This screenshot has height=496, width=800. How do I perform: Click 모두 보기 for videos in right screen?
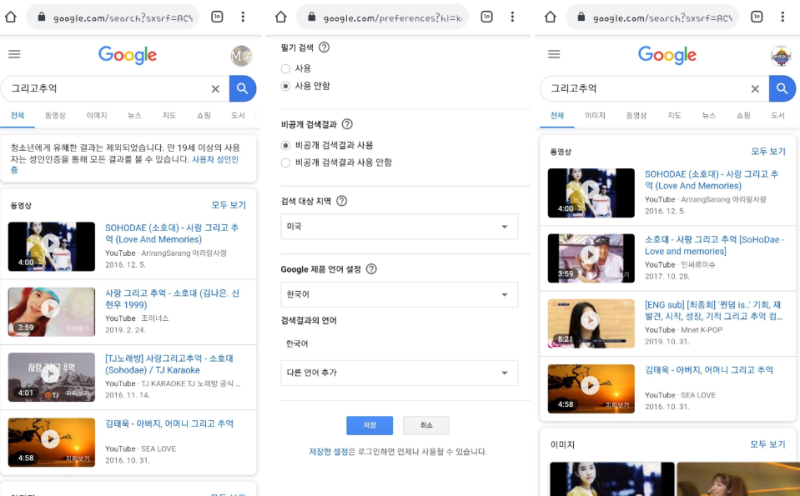768,152
